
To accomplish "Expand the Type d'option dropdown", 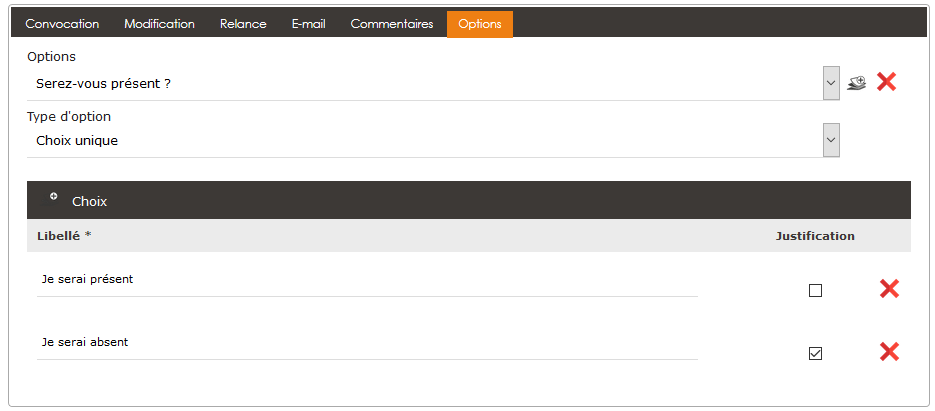I will 831,141.
